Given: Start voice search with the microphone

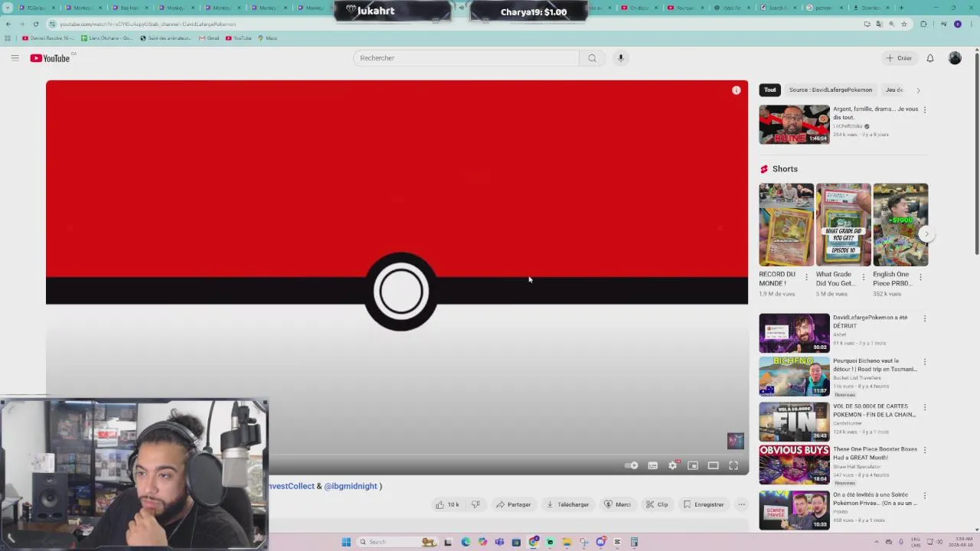Looking at the screenshot, I should (x=621, y=58).
